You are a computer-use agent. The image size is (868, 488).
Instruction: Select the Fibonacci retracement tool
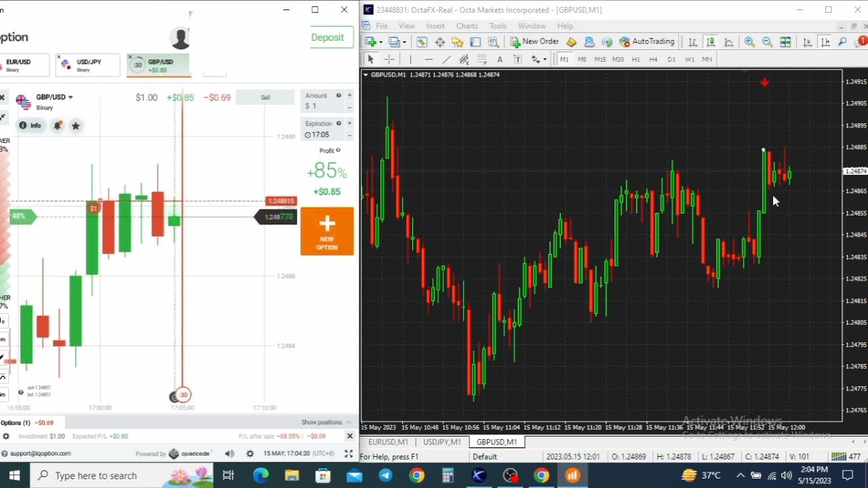(x=482, y=59)
